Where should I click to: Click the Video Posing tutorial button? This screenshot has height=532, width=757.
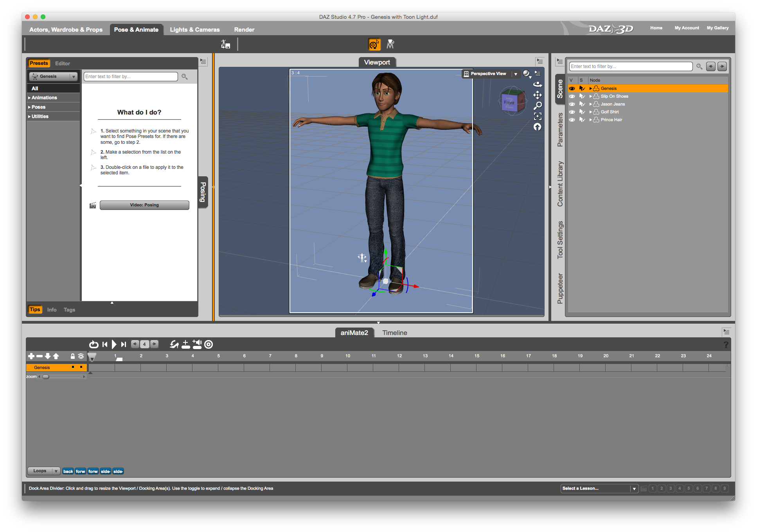(x=144, y=204)
